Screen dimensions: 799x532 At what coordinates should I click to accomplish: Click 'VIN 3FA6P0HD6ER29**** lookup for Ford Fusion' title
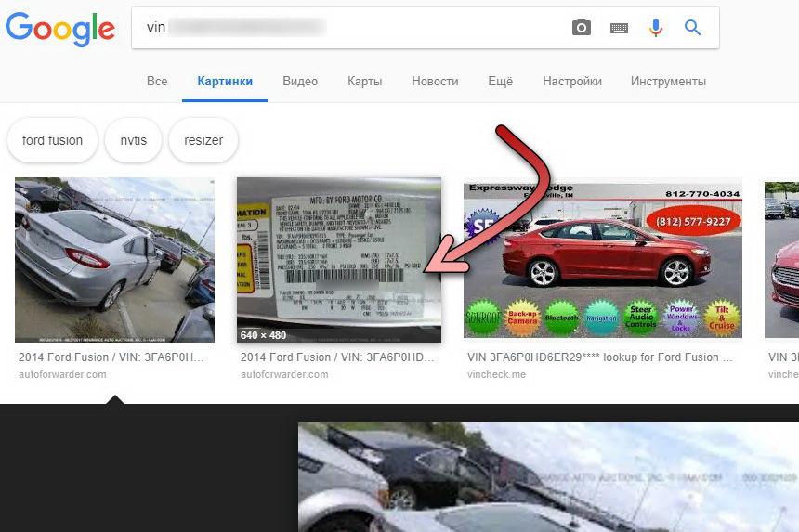coord(600,357)
